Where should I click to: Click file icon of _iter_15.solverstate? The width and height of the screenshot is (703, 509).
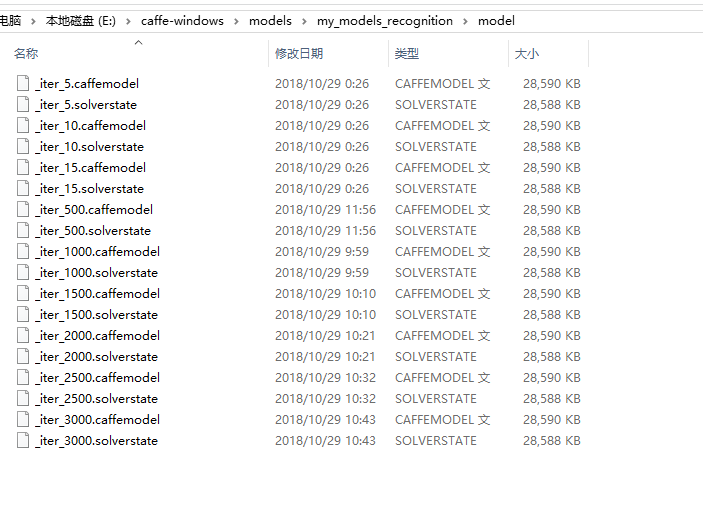23,189
